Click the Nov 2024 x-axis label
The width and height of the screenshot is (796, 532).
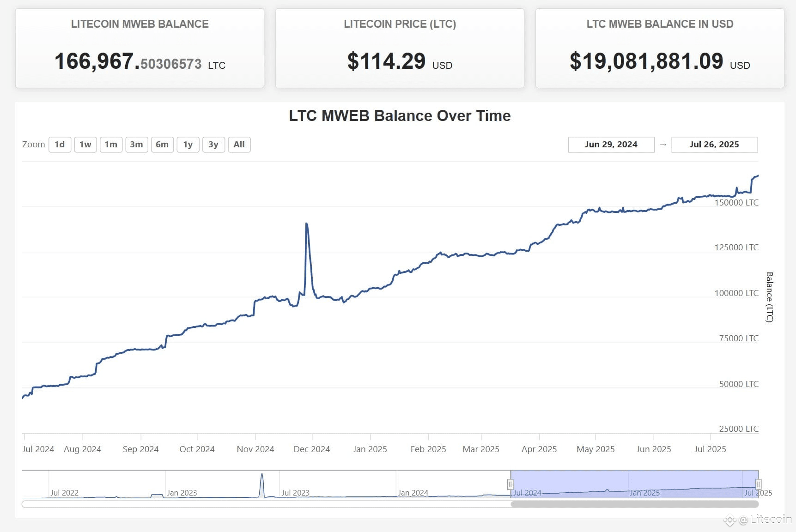(255, 449)
